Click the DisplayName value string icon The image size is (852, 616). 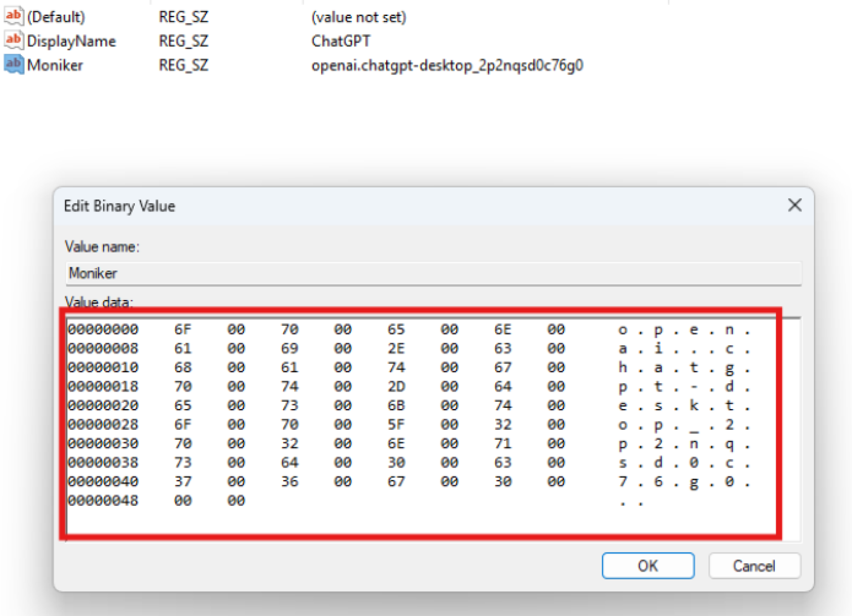[x=13, y=40]
